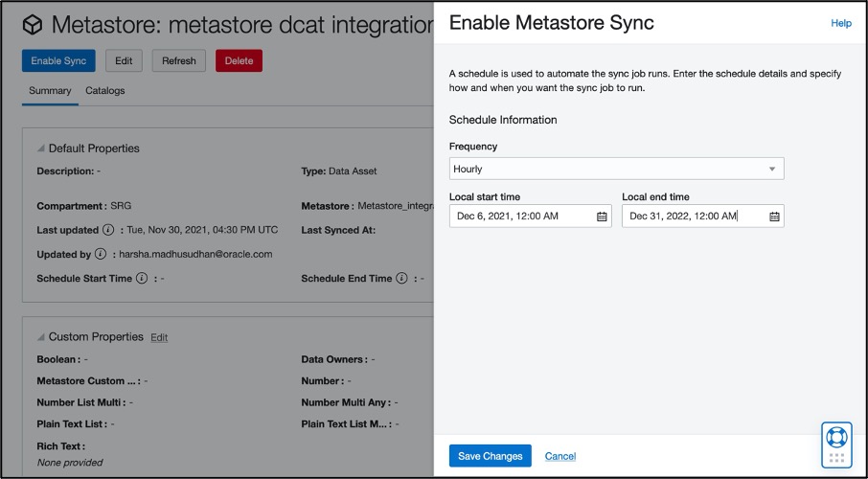
Task: Switch to the Catalogs tab
Action: pyautogui.click(x=105, y=91)
